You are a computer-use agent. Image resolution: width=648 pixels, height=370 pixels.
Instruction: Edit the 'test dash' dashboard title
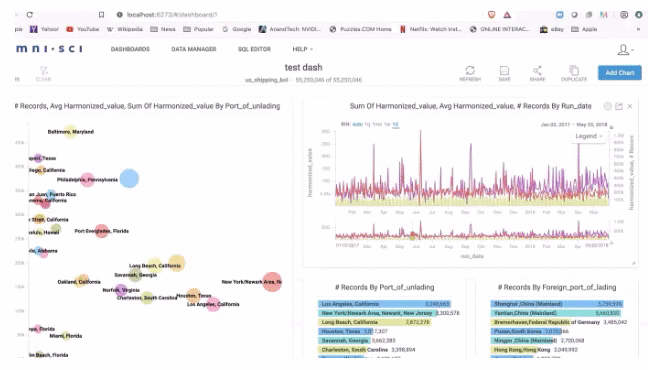(303, 67)
